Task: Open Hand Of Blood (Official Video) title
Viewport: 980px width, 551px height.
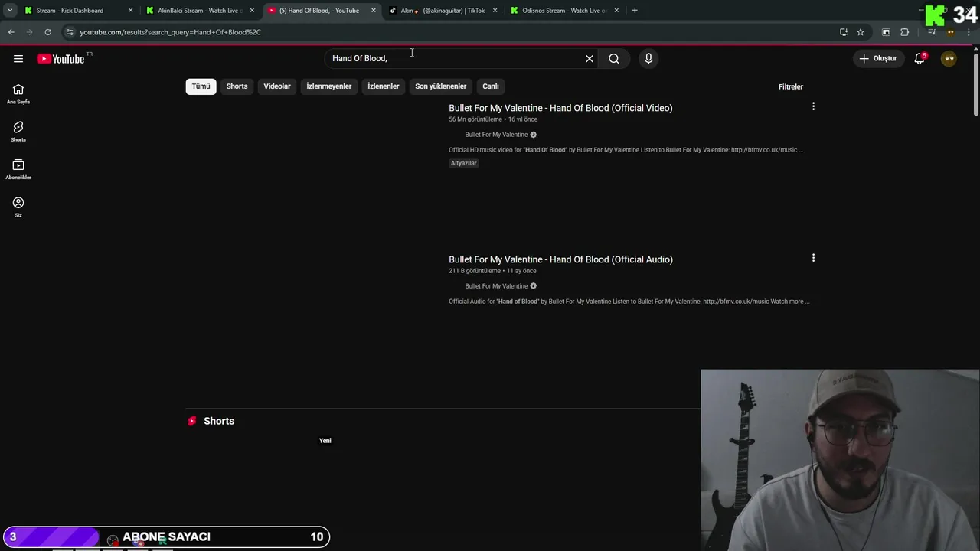Action: (560, 108)
